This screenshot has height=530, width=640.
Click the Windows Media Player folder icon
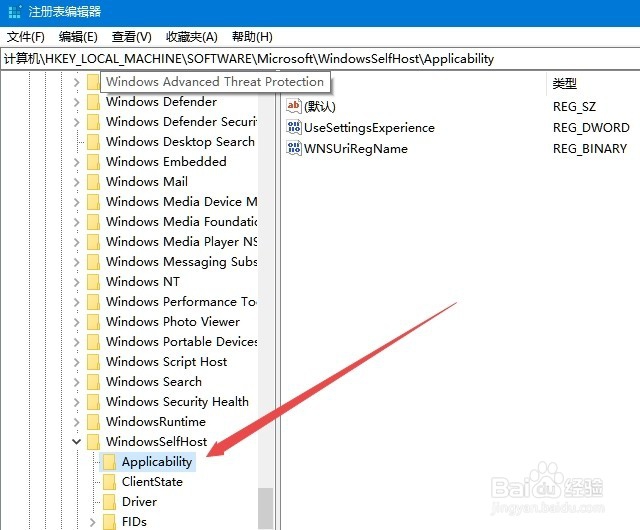click(93, 242)
